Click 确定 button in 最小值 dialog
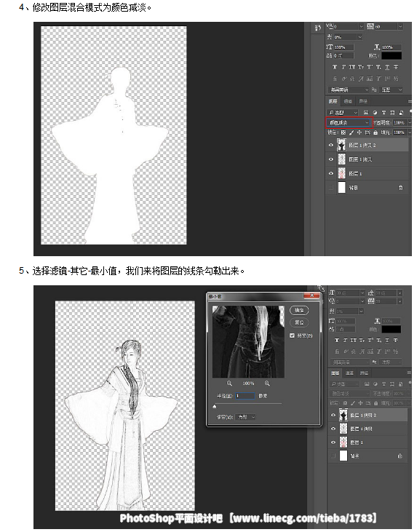 tap(299, 310)
